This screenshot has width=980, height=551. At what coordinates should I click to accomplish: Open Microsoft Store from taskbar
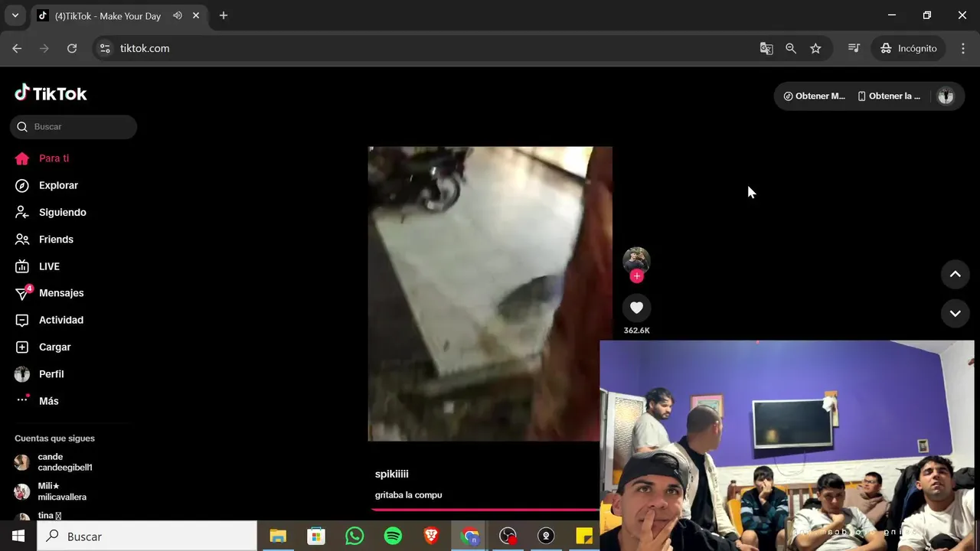click(x=315, y=536)
